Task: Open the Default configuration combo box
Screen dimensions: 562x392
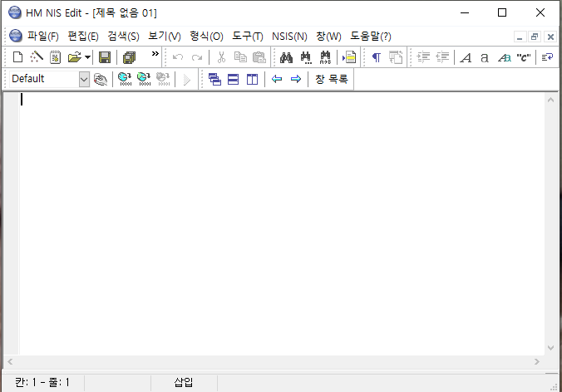Action: [49, 79]
